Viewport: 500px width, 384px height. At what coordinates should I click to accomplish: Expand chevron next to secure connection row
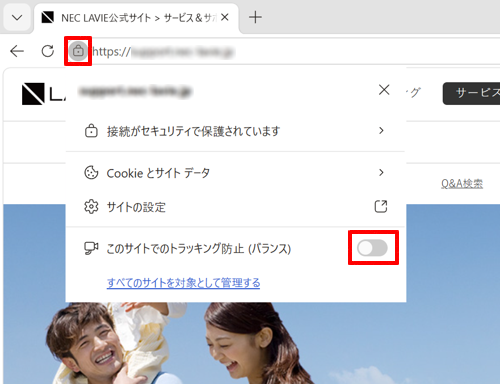[x=381, y=131]
